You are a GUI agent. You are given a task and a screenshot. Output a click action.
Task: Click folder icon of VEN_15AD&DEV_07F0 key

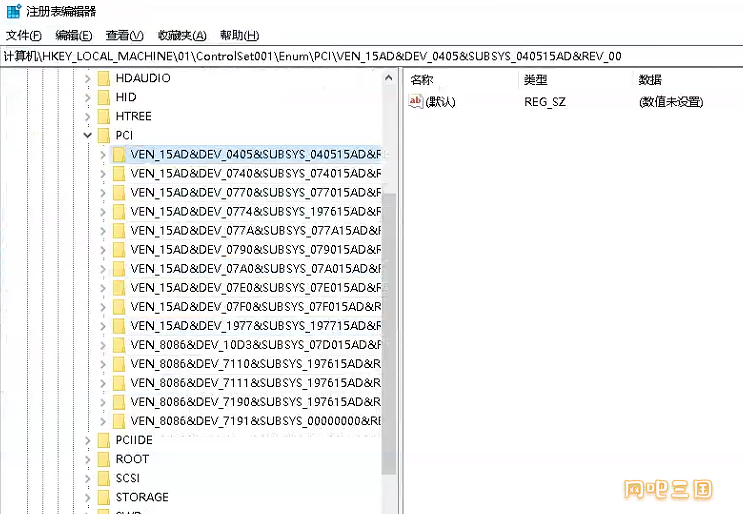point(119,307)
